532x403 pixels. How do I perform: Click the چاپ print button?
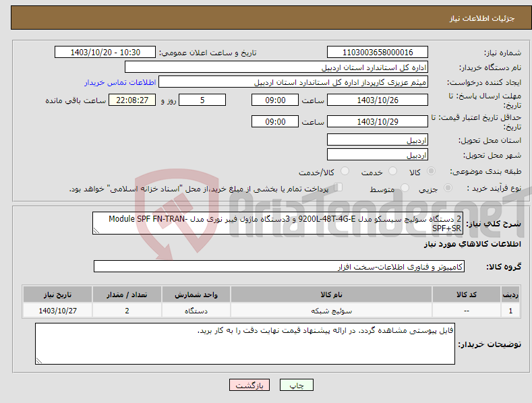pos(296,385)
